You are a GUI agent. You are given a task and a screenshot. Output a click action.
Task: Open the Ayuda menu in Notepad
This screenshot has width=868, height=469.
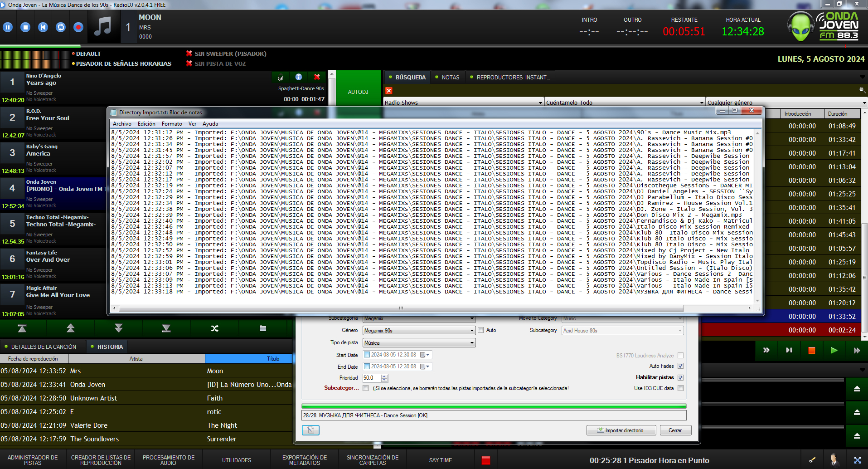(210, 124)
